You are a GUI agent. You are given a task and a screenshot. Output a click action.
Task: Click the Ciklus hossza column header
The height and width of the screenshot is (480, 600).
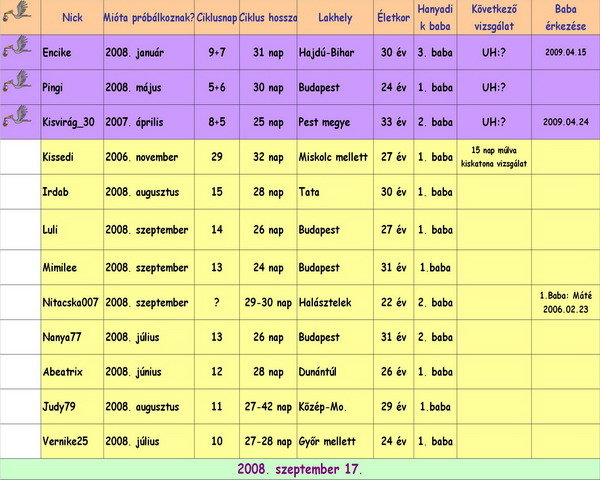click(x=267, y=18)
